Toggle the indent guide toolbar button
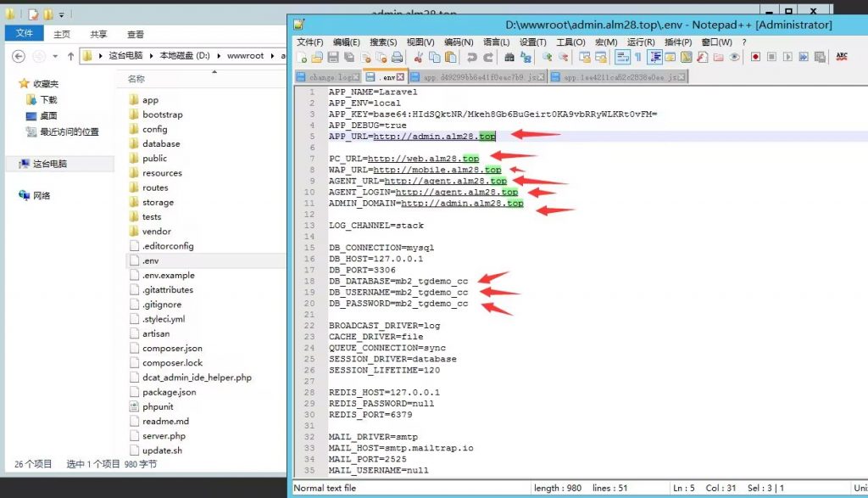The width and height of the screenshot is (868, 498). coord(654,58)
